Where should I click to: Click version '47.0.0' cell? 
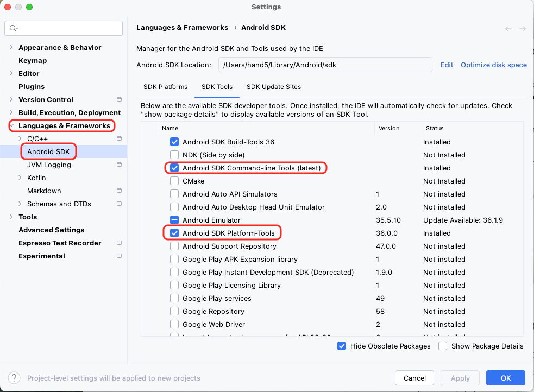tap(386, 246)
